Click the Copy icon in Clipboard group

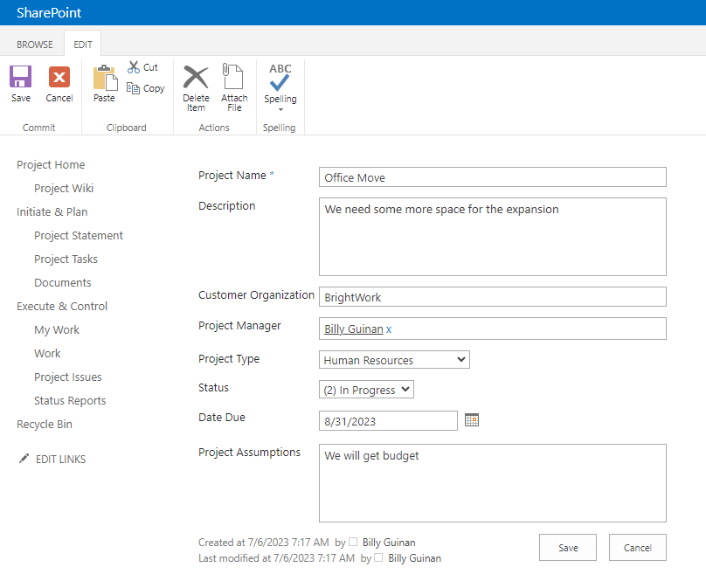[x=134, y=88]
